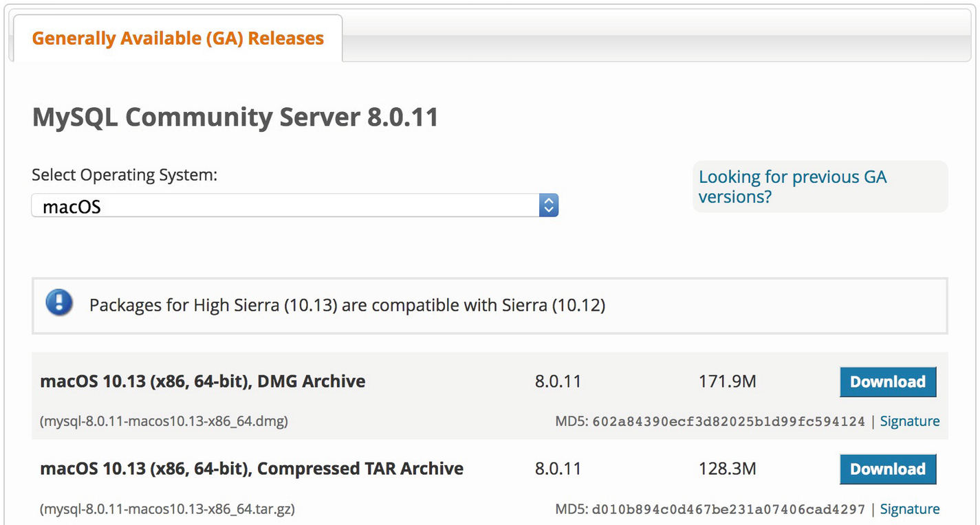Screen dimensions: 980x525
Task: Click the High Sierra compatibility notice text
Action: coord(347,305)
